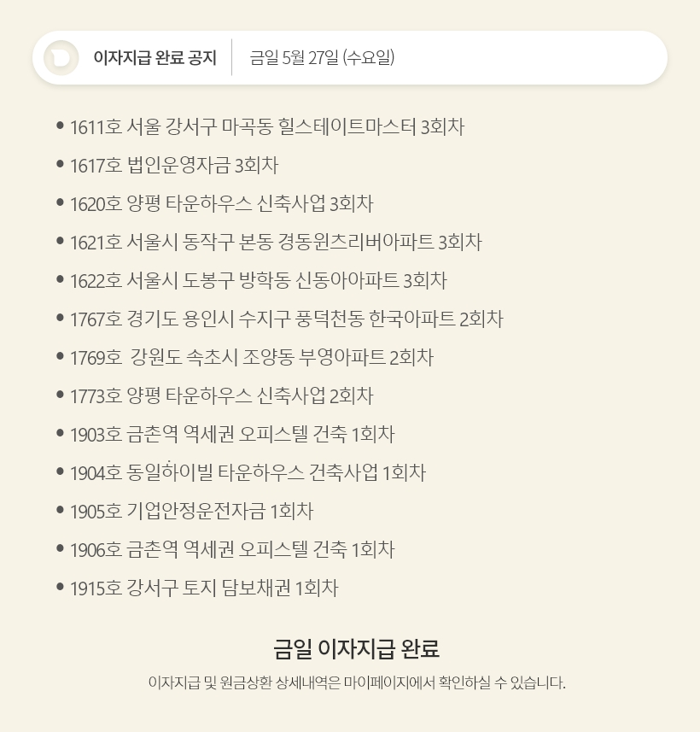Viewport: 700px width, 732px height.
Task: Open the 1621호 동작구 경동윈츠리버아파트 entry
Action: [276, 243]
